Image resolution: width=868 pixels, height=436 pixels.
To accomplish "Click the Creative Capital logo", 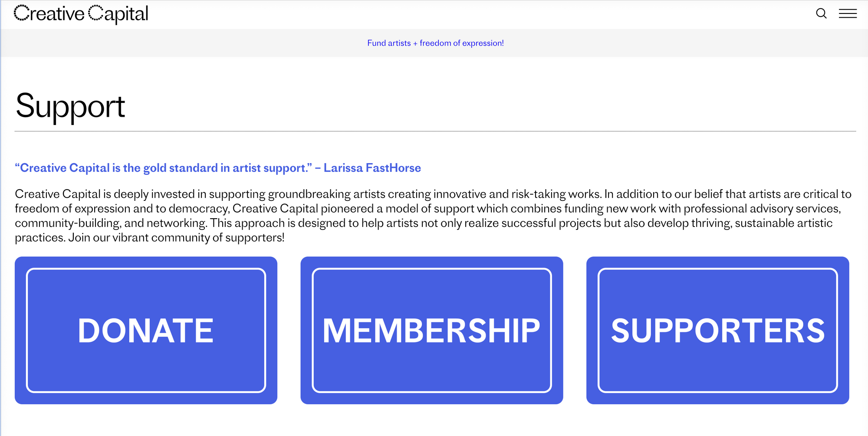I will tap(81, 14).
